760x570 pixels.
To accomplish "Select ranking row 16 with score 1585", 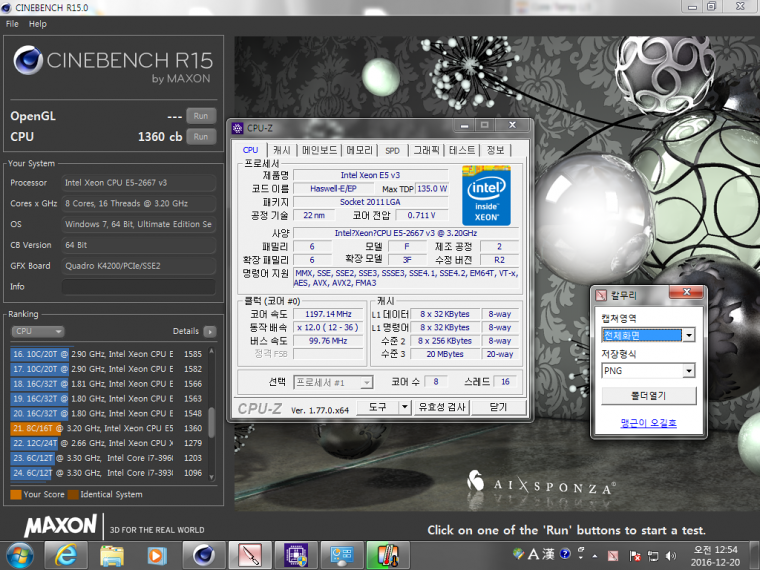I will (106, 354).
